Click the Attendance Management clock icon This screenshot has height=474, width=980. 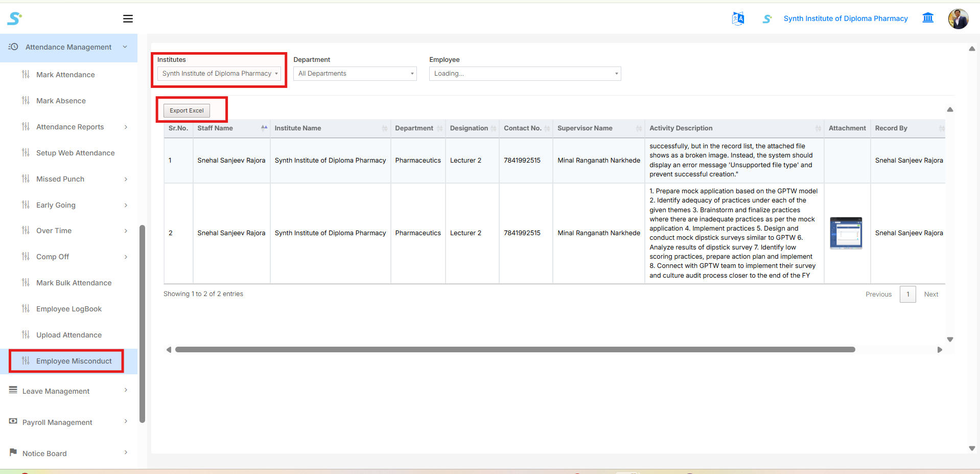13,47
